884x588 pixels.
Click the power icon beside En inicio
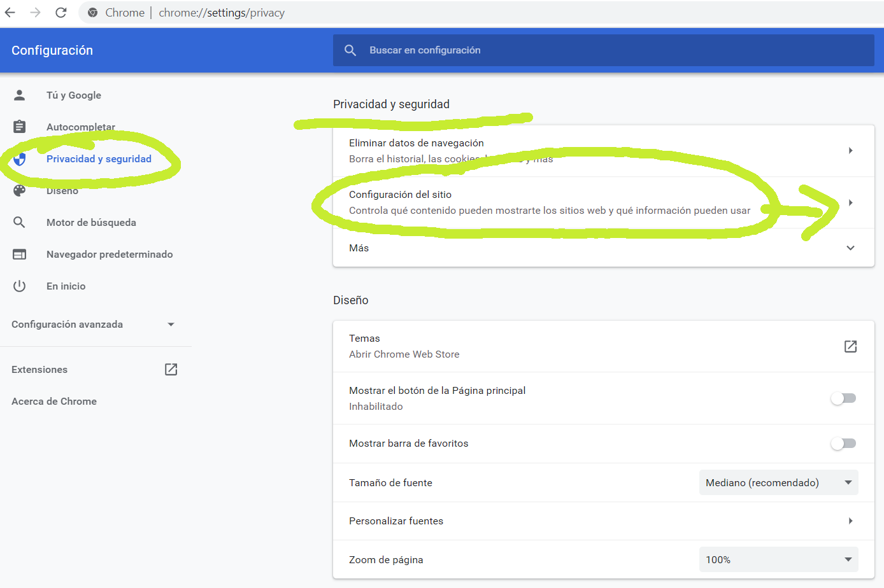(x=20, y=286)
